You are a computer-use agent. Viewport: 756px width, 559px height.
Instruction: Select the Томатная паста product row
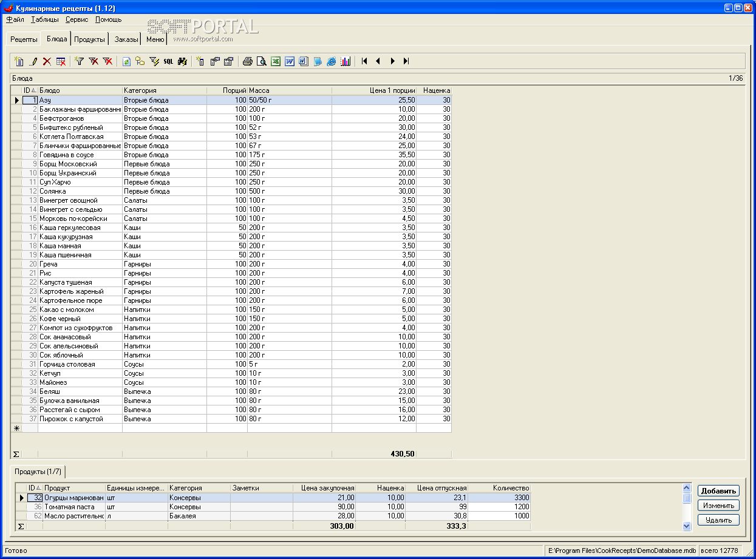pyautogui.click(x=273, y=507)
